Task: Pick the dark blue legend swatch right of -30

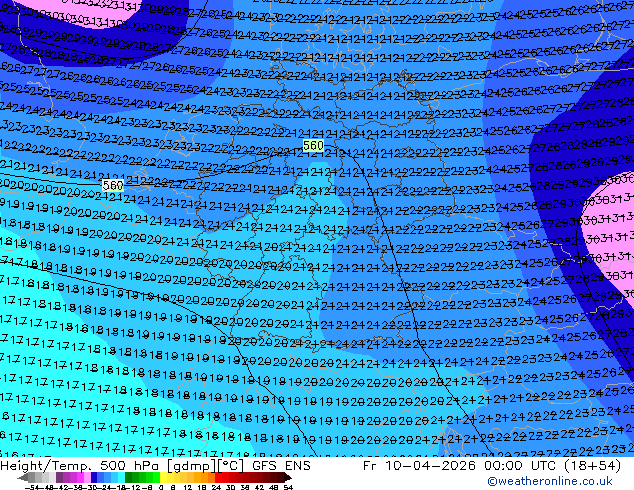Action: pyautogui.click(x=94, y=477)
